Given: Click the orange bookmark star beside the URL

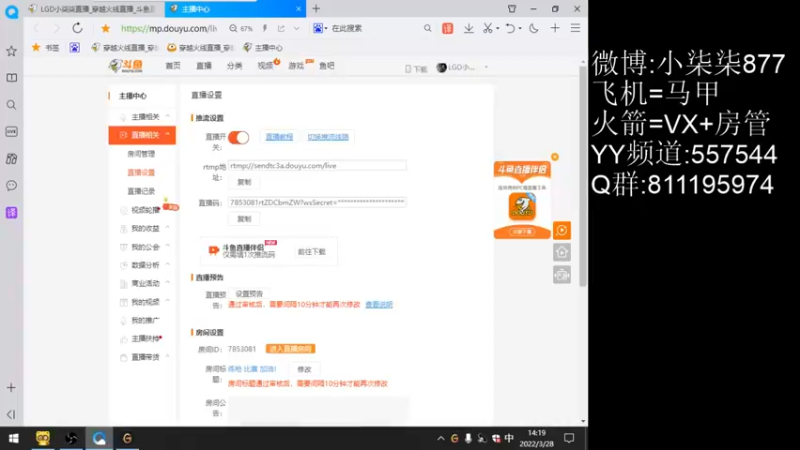Looking at the screenshot, I should point(106,29).
